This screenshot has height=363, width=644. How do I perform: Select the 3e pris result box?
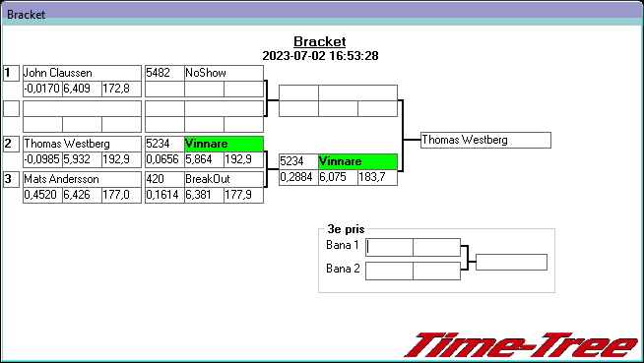[511, 262]
